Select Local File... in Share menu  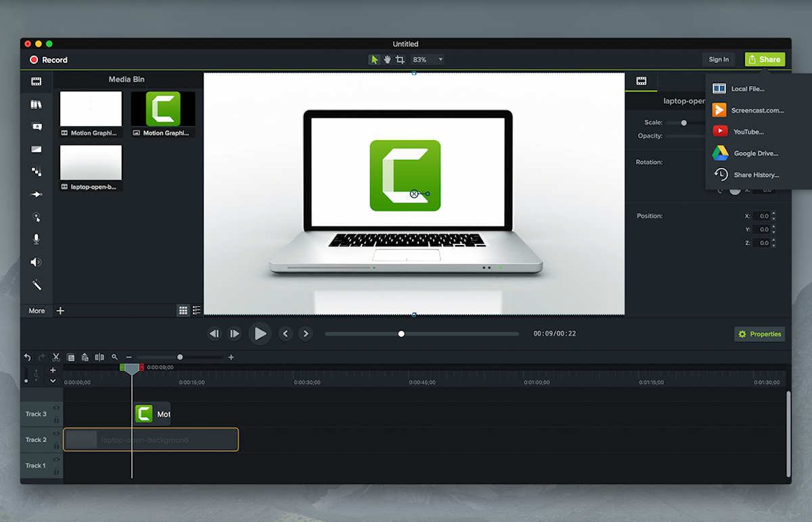pyautogui.click(x=747, y=89)
